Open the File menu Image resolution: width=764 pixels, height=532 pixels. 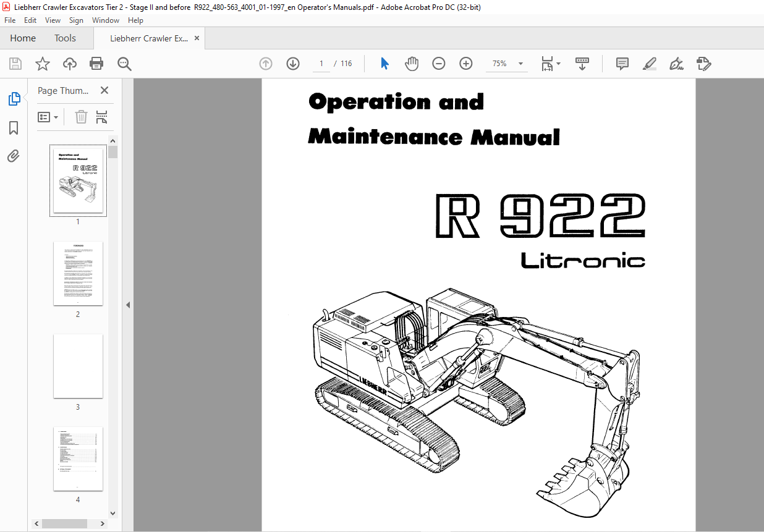[x=10, y=20]
